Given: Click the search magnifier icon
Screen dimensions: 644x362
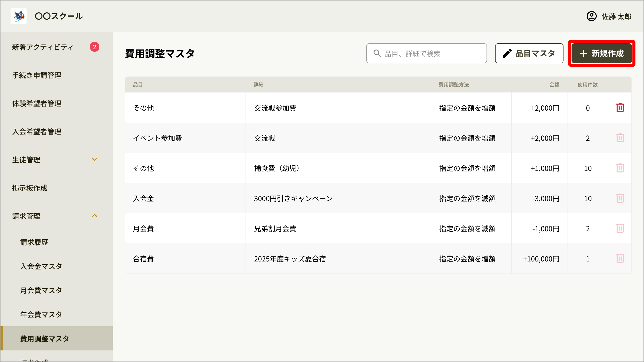Looking at the screenshot, I should point(377,53).
